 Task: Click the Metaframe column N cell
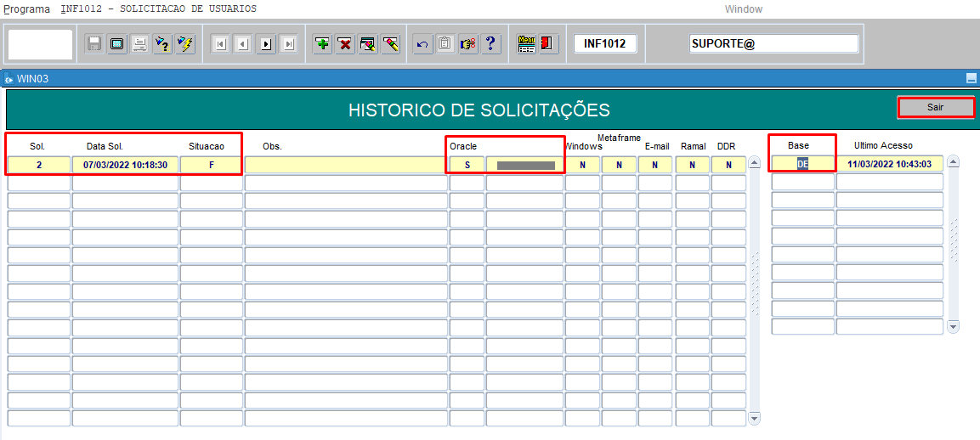[619, 165]
